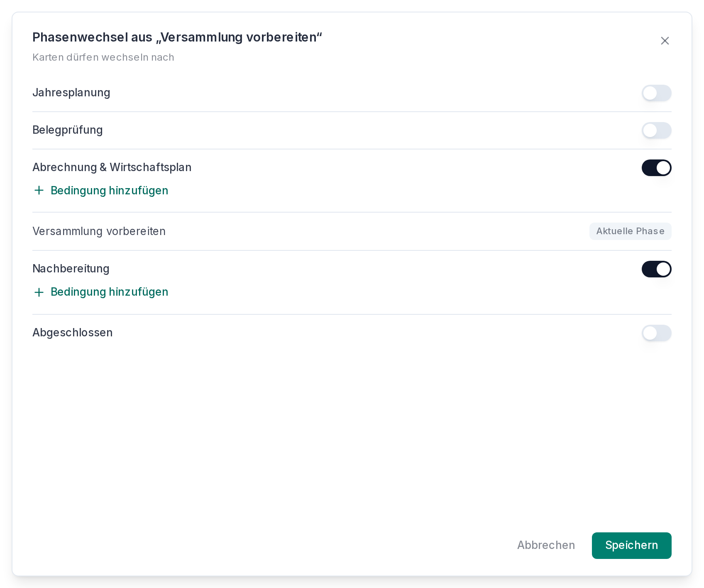Image resolution: width=704 pixels, height=588 pixels.
Task: Enable the Abgeschlossen toggle
Action: (x=656, y=333)
